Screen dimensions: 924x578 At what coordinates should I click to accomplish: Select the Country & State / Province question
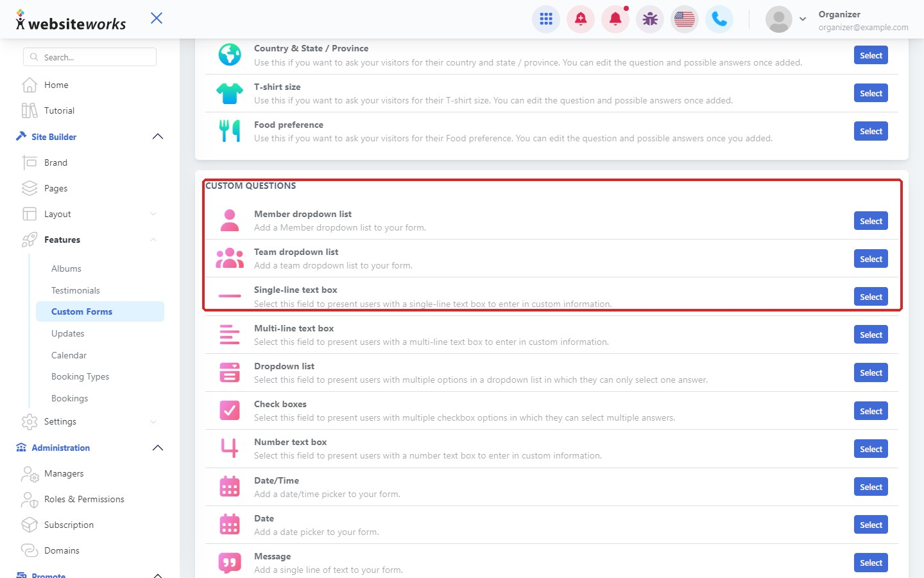(871, 55)
